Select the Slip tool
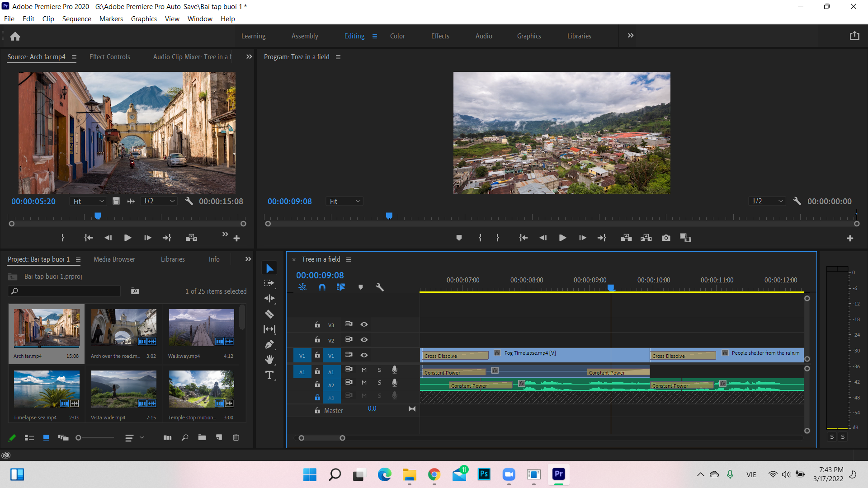868x488 pixels. pos(269,329)
